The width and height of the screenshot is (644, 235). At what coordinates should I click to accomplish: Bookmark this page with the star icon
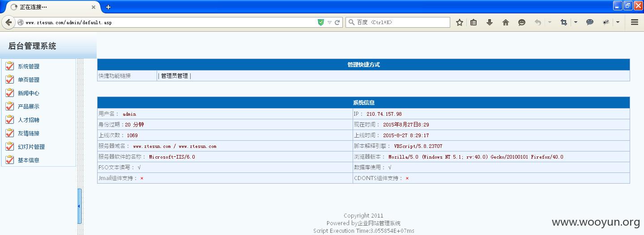point(459,22)
